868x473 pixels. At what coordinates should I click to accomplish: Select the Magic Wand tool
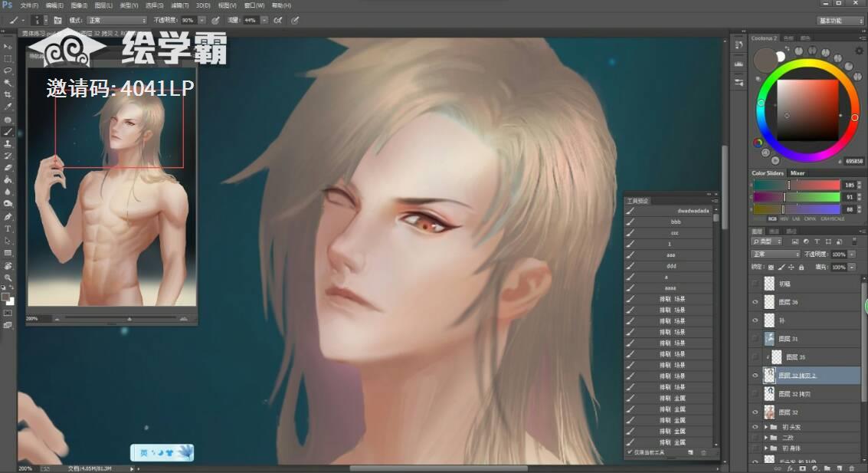8,83
